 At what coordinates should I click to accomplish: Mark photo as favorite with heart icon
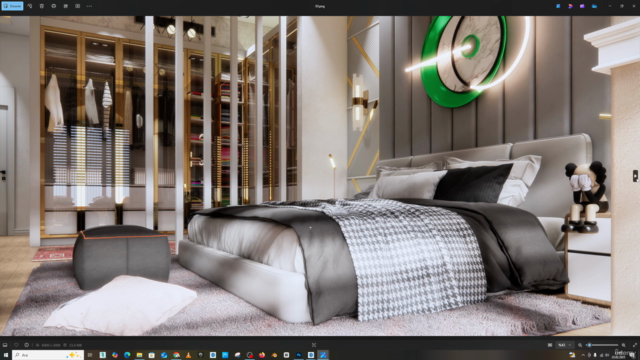point(16,345)
